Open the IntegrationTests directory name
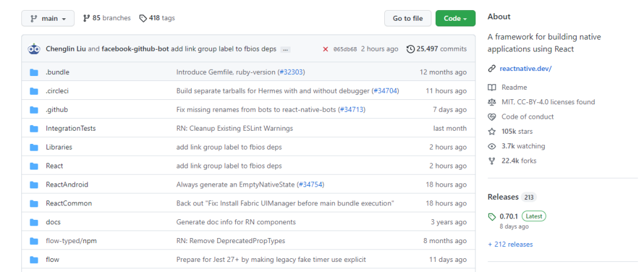Viewport: 644px width, 272px height. 70,128
